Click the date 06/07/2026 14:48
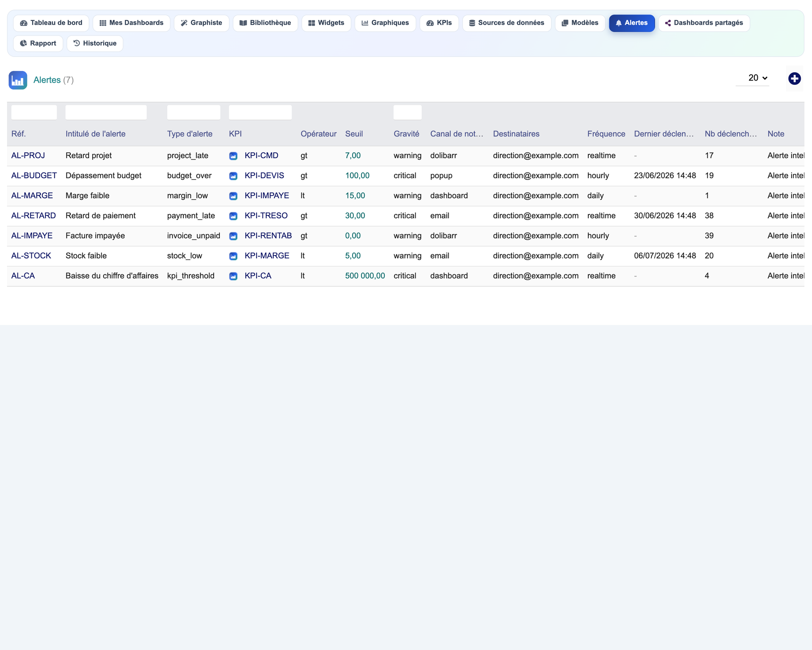 [665, 256]
